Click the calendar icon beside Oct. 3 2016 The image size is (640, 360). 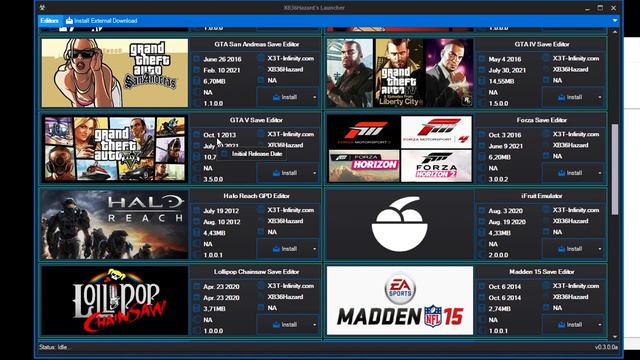pos(482,135)
